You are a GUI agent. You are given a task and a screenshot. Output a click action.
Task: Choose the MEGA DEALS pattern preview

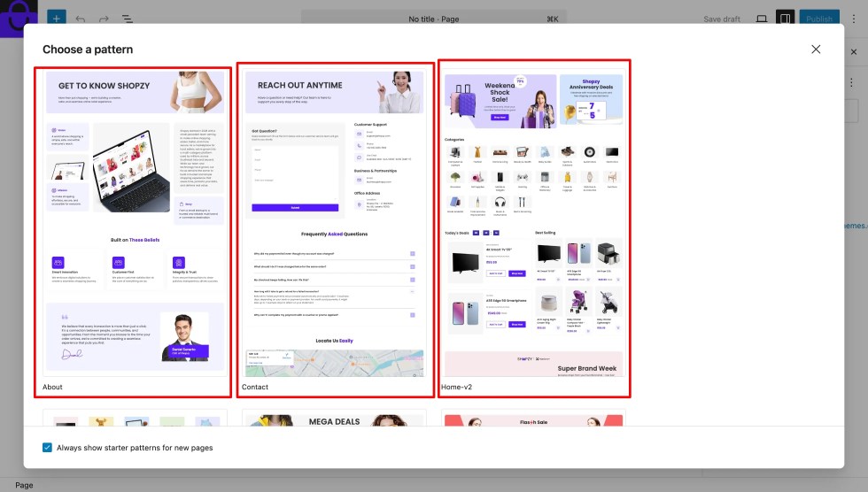[335, 418]
